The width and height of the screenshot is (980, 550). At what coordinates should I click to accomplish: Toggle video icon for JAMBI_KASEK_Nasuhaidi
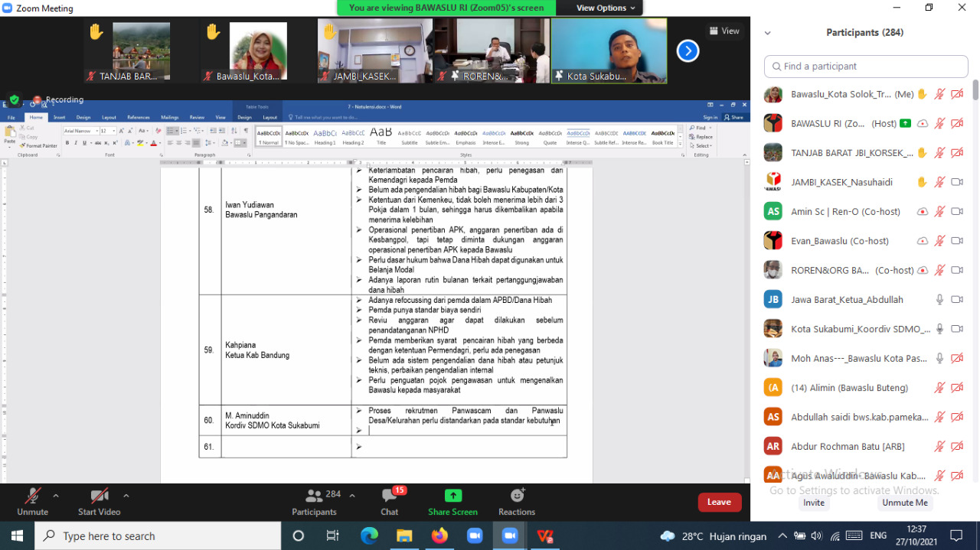point(956,182)
